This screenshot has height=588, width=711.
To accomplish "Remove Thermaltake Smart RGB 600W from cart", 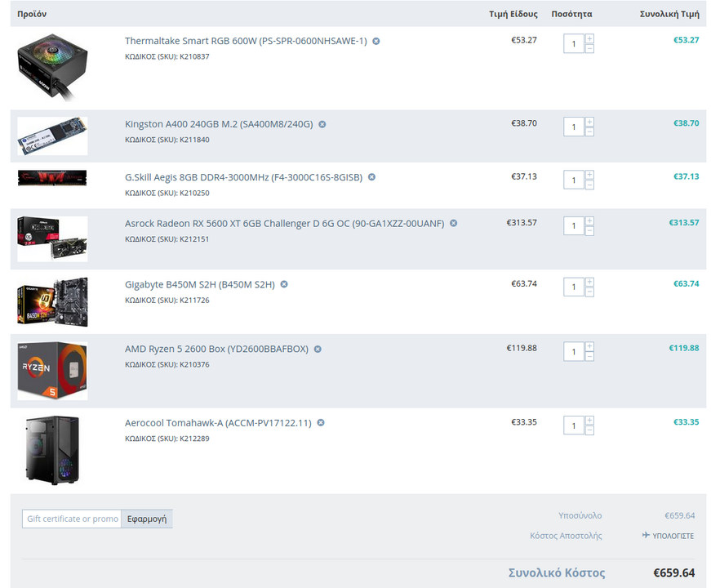I will [375, 42].
